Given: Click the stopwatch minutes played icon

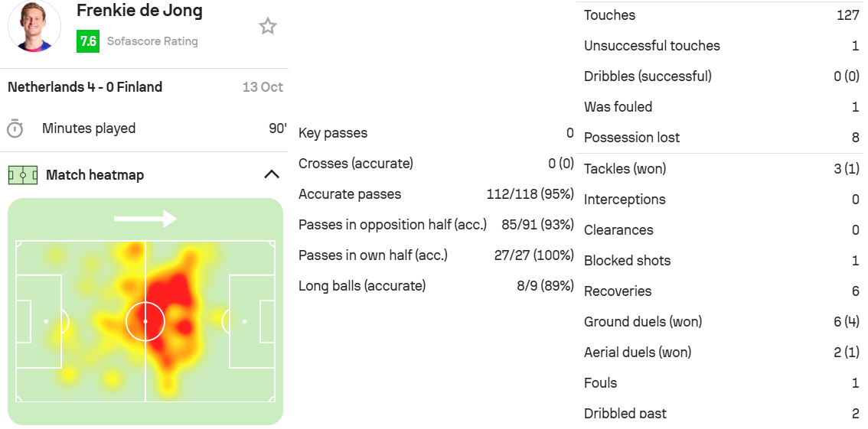Looking at the screenshot, I should pyautogui.click(x=15, y=128).
